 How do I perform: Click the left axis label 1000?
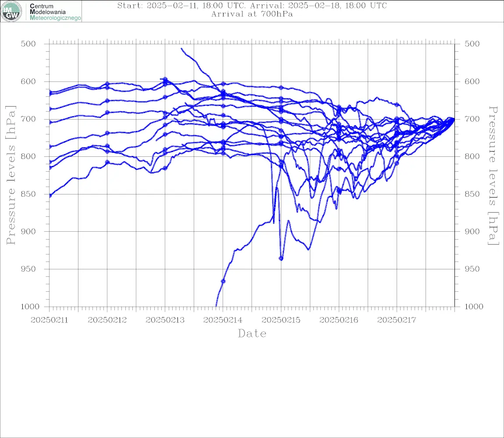[30, 307]
